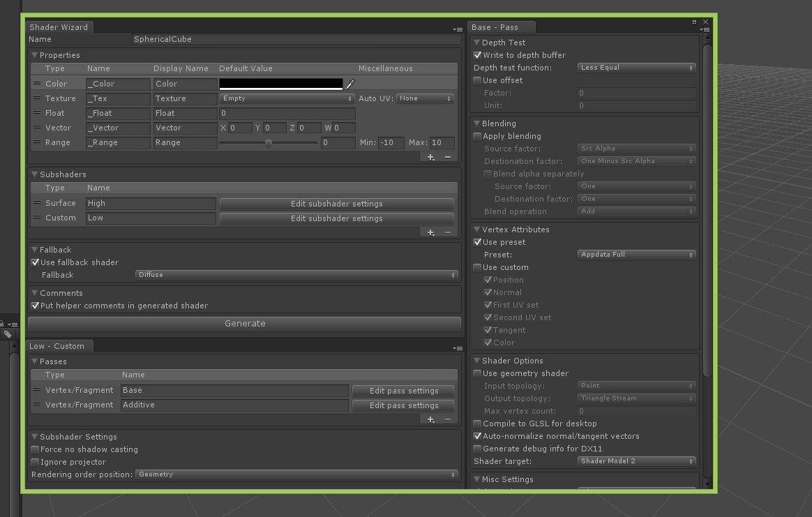Collapse the Subshaders section
This screenshot has height=517, width=812.
pyautogui.click(x=35, y=174)
